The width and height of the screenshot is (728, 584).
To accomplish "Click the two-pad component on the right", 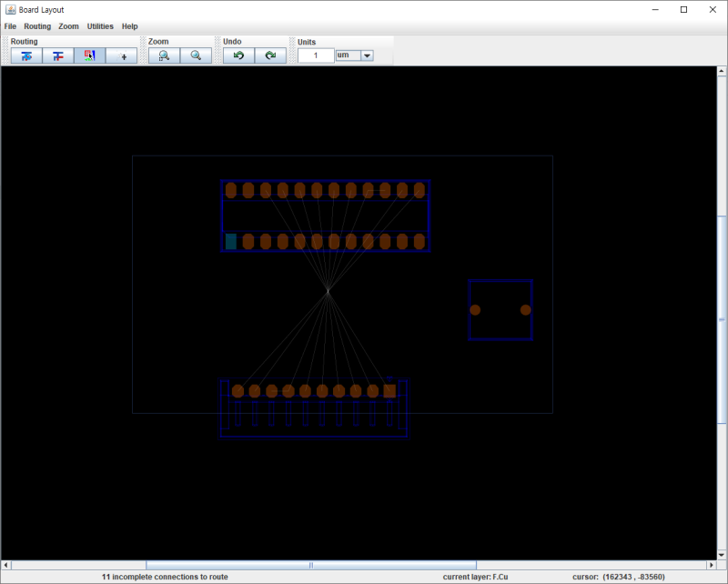I will [x=500, y=309].
